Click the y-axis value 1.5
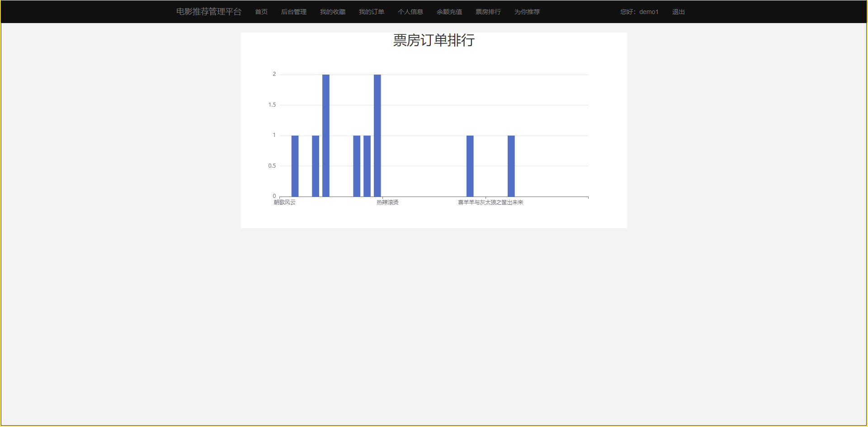The width and height of the screenshot is (868, 427). coord(272,105)
